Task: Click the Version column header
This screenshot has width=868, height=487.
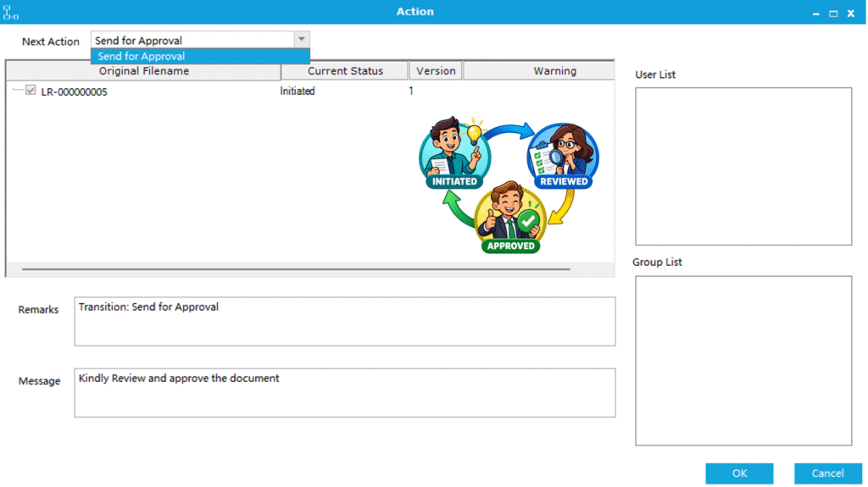Action: coord(436,71)
